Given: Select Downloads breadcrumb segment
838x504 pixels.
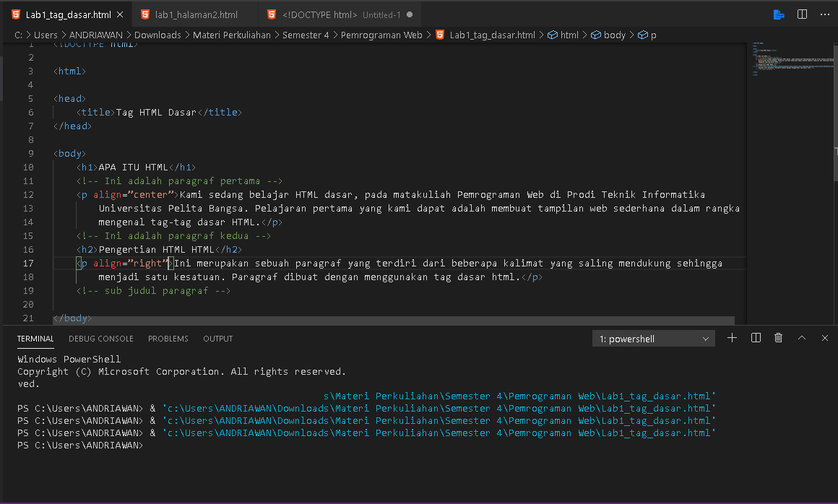Looking at the screenshot, I should 157,35.
